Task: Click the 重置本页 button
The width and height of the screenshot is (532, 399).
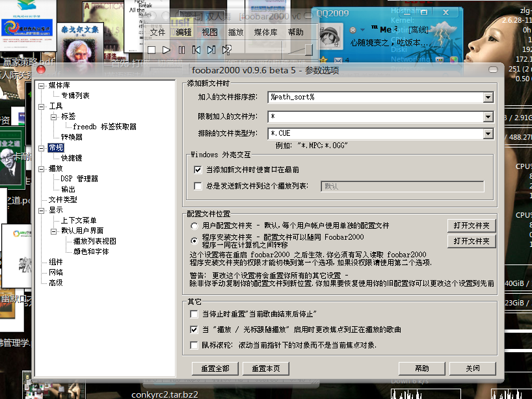Action: [266, 368]
